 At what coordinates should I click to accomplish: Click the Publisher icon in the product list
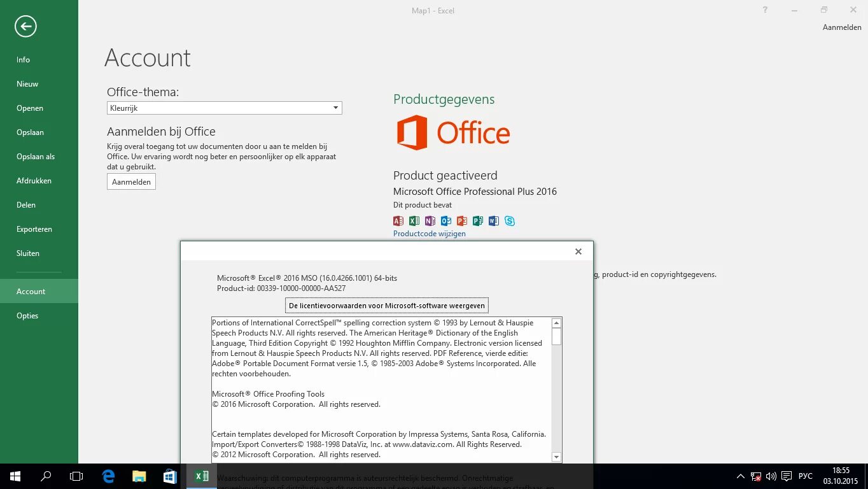[x=478, y=221]
